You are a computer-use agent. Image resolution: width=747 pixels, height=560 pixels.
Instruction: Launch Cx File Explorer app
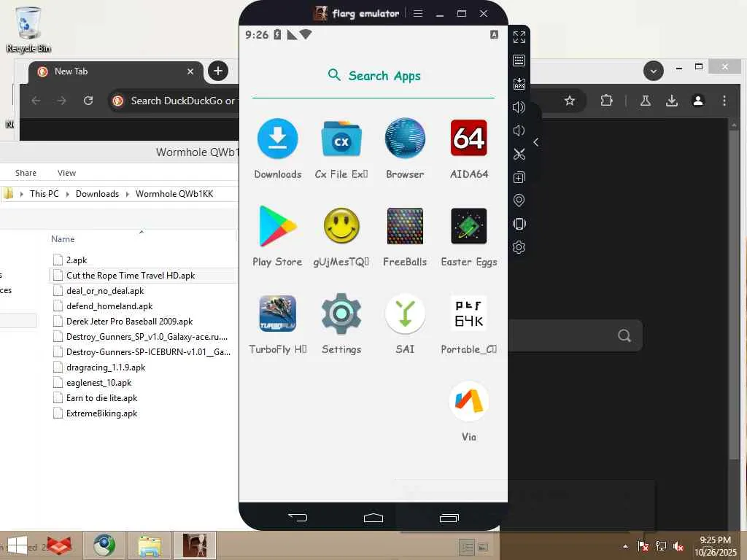(x=341, y=139)
